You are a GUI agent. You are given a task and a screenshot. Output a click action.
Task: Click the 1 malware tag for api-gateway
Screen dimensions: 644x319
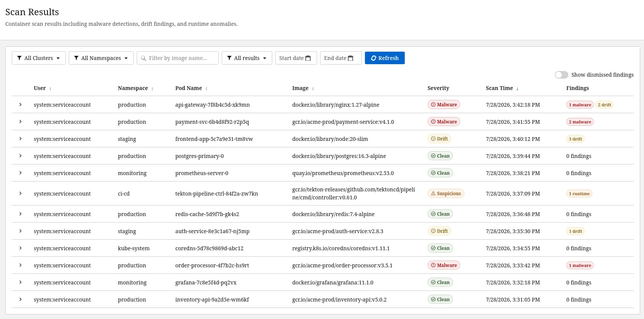pyautogui.click(x=580, y=105)
